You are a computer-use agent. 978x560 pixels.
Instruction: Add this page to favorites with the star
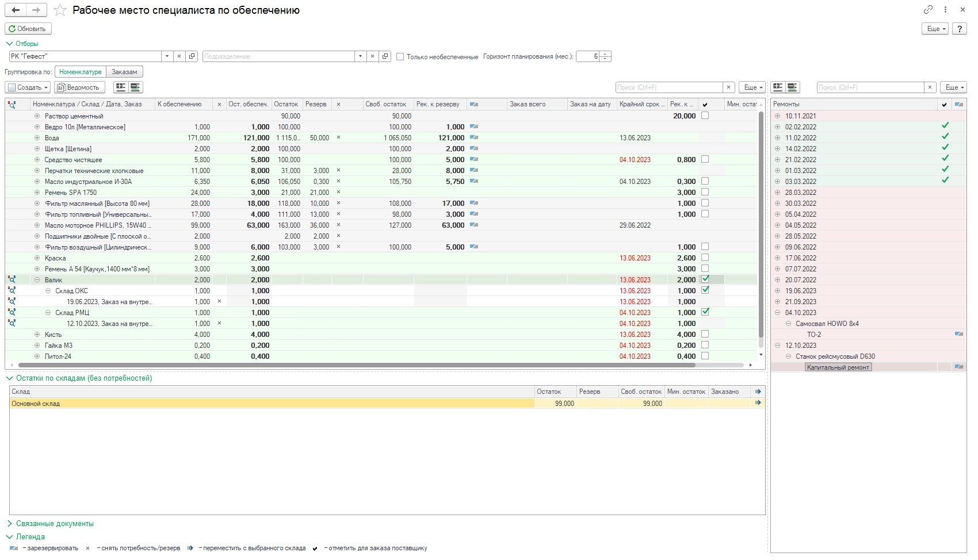pos(60,10)
